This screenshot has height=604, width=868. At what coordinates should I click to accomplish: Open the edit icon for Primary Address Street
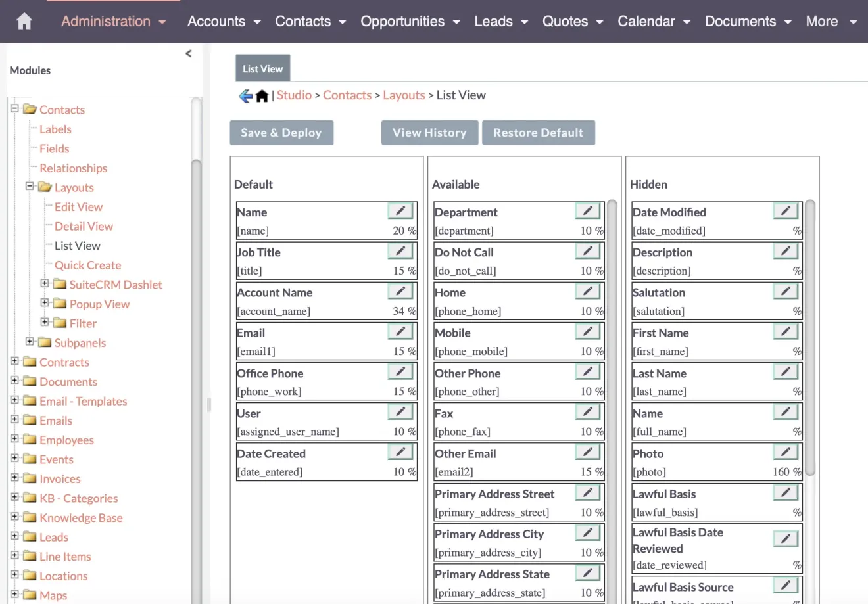click(587, 492)
